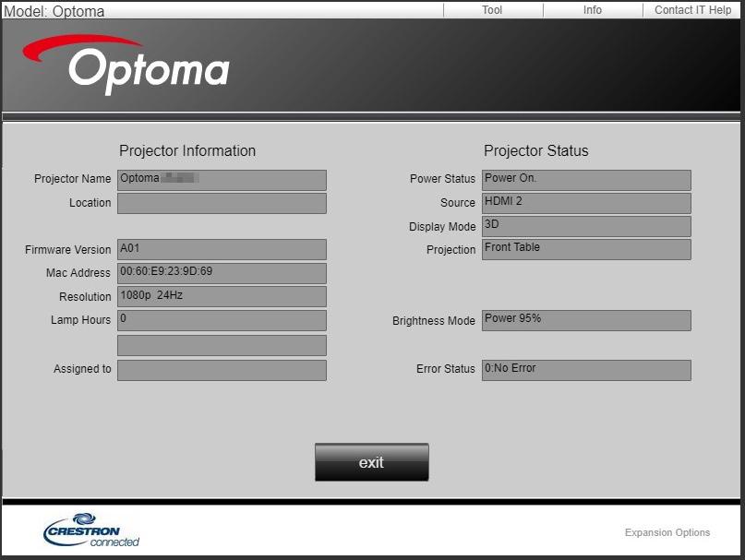The height and width of the screenshot is (560, 745).
Task: Click the Projector Information heading
Action: (187, 150)
